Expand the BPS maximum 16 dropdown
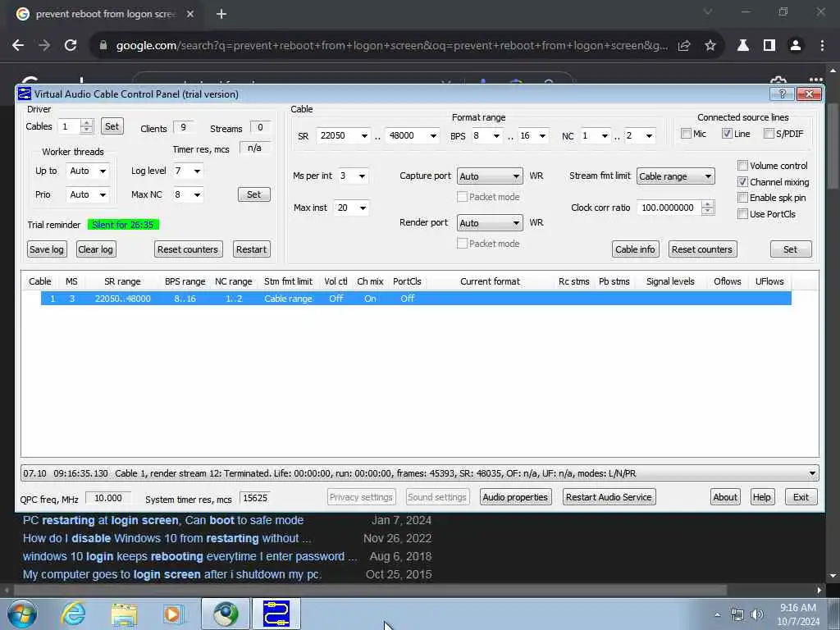This screenshot has width=840, height=630. pos(542,135)
